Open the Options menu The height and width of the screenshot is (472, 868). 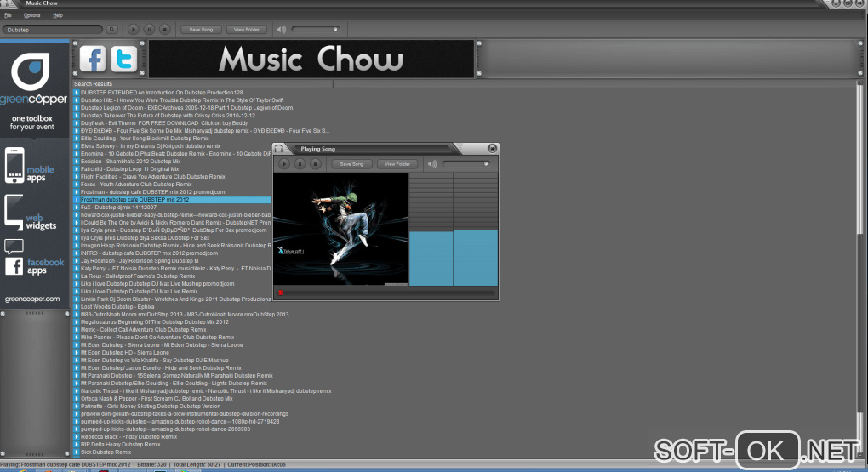tap(31, 15)
